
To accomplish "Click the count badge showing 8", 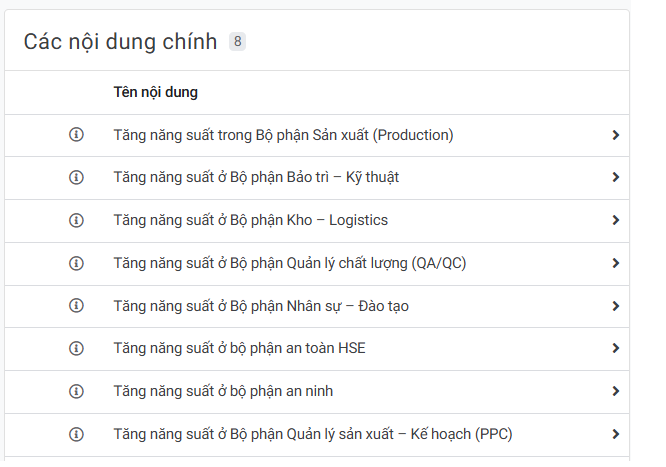I will pyautogui.click(x=237, y=41).
